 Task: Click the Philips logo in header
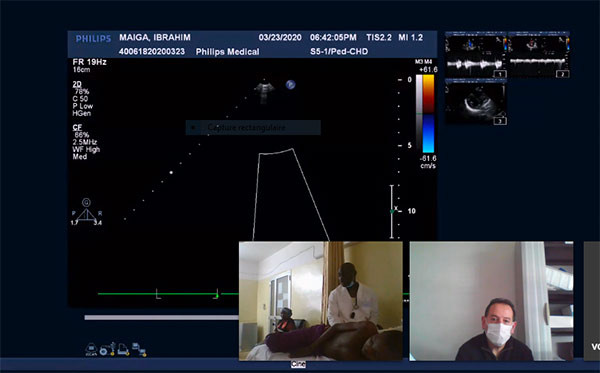(x=93, y=39)
